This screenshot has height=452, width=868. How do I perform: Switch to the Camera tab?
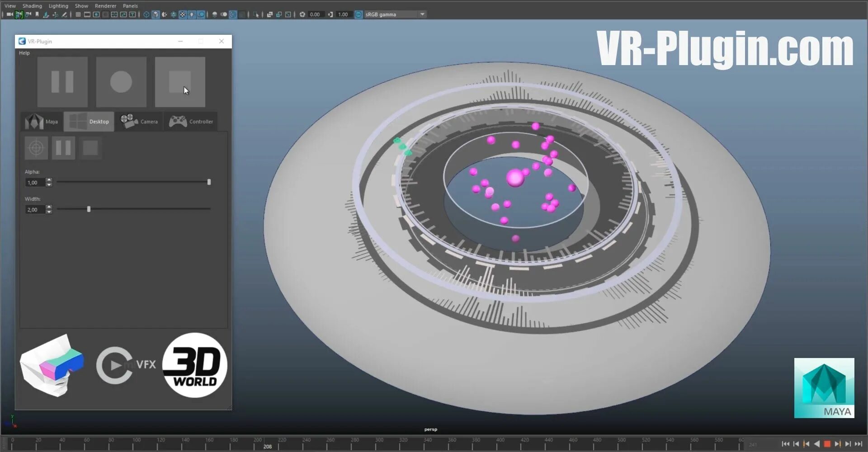(139, 122)
